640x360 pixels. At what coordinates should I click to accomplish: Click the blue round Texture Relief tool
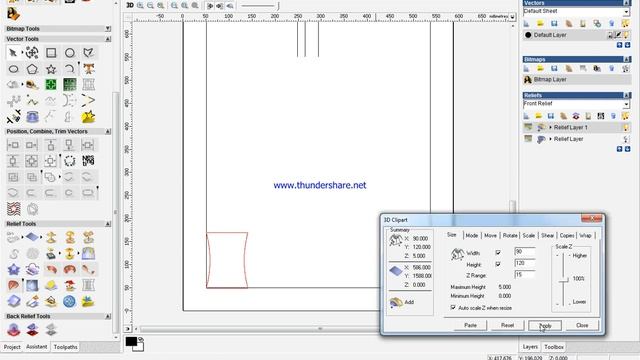69,302
